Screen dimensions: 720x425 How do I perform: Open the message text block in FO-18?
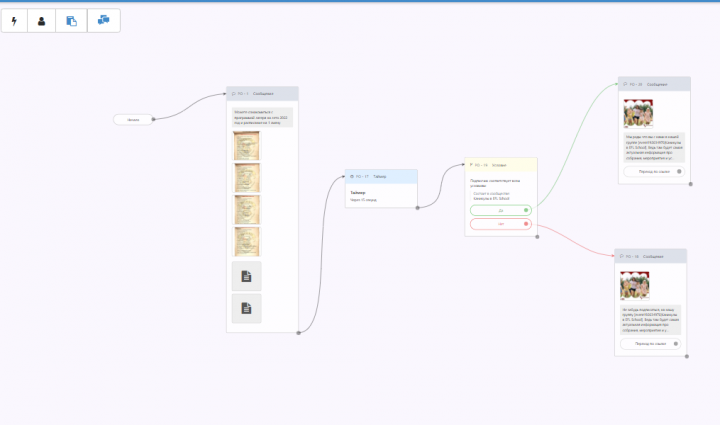pos(651,319)
